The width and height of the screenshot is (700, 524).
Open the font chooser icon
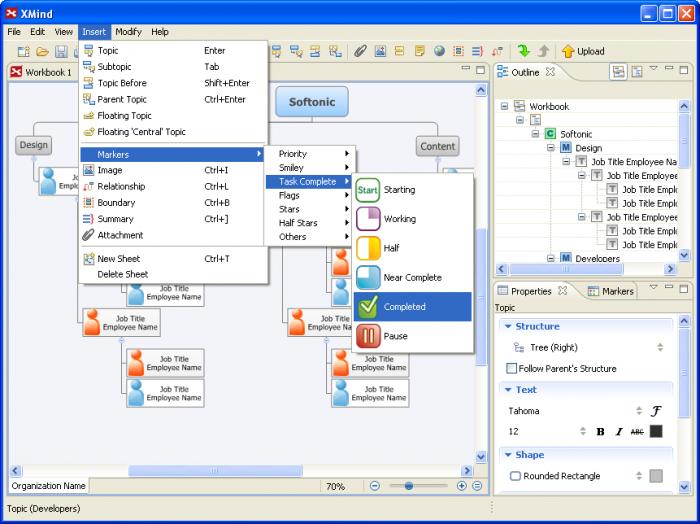656,411
